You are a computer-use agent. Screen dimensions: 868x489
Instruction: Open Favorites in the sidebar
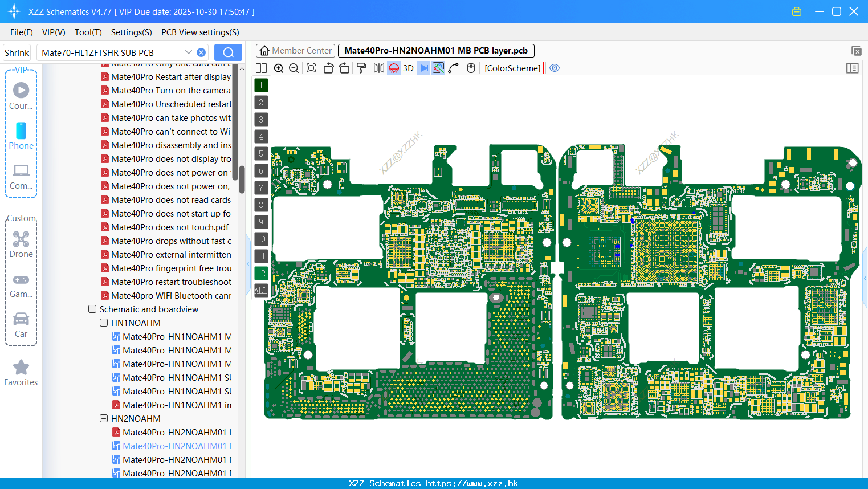click(x=21, y=373)
